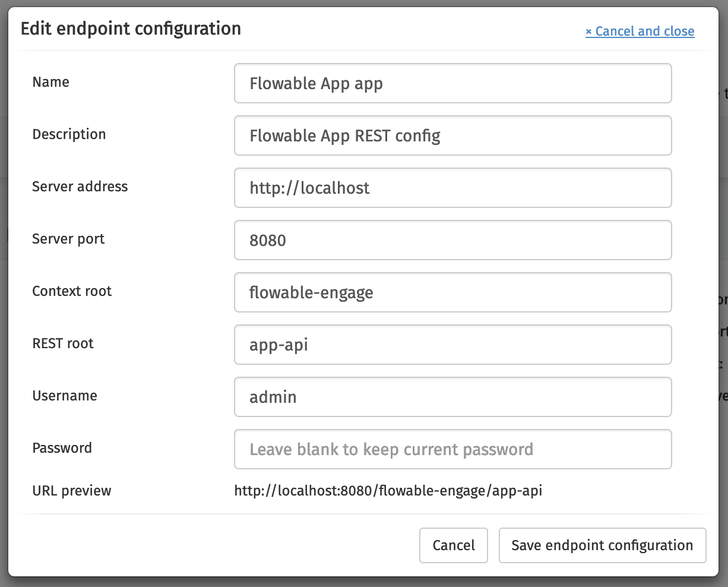The width and height of the screenshot is (728, 587).
Task: Select the Username input box
Action: [x=452, y=397]
